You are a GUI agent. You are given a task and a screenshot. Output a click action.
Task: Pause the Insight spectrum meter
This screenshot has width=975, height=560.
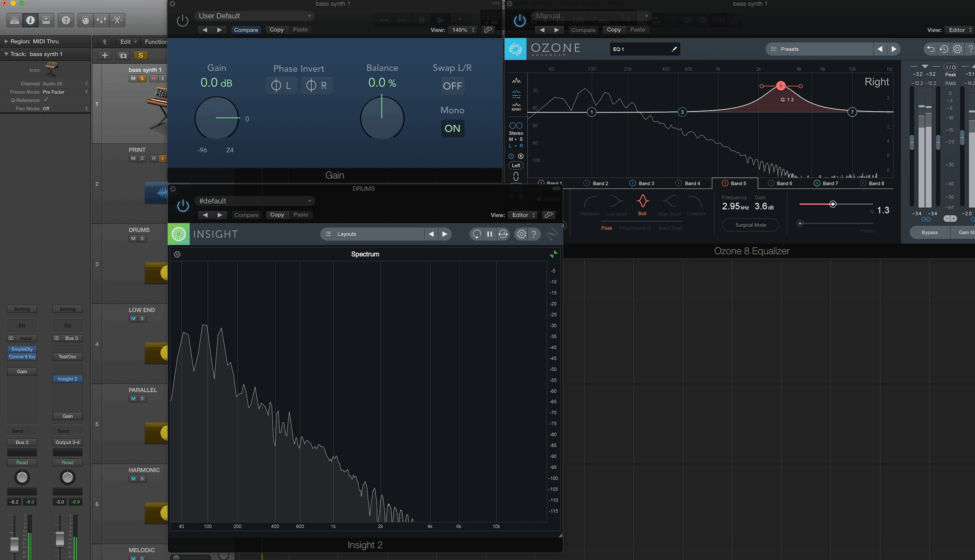pos(490,234)
